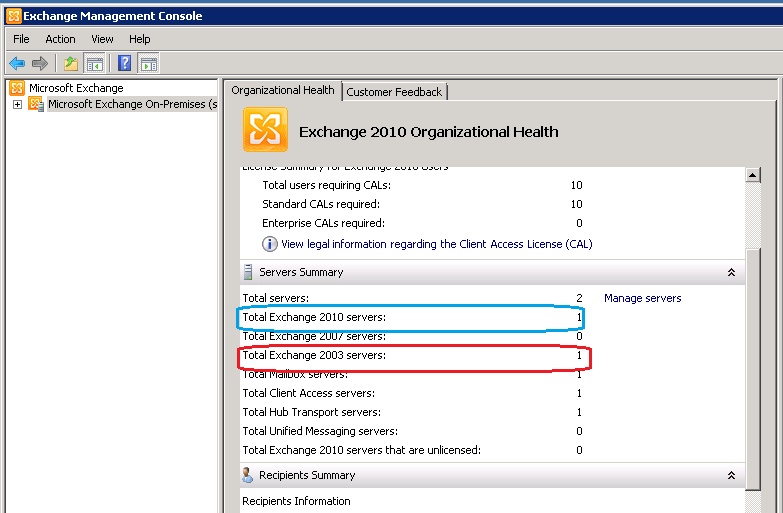
Task: Click the 'Total Hub Transport servers:' label
Action: tap(312, 412)
